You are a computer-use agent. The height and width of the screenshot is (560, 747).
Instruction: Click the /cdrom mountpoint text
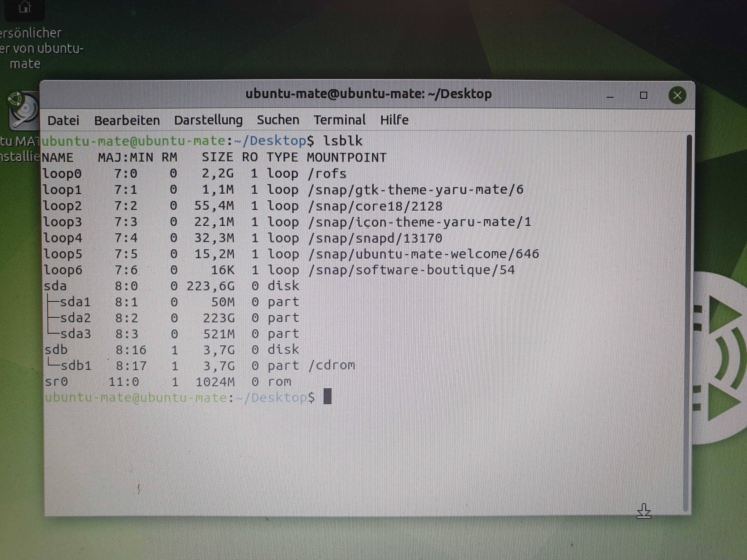click(331, 365)
